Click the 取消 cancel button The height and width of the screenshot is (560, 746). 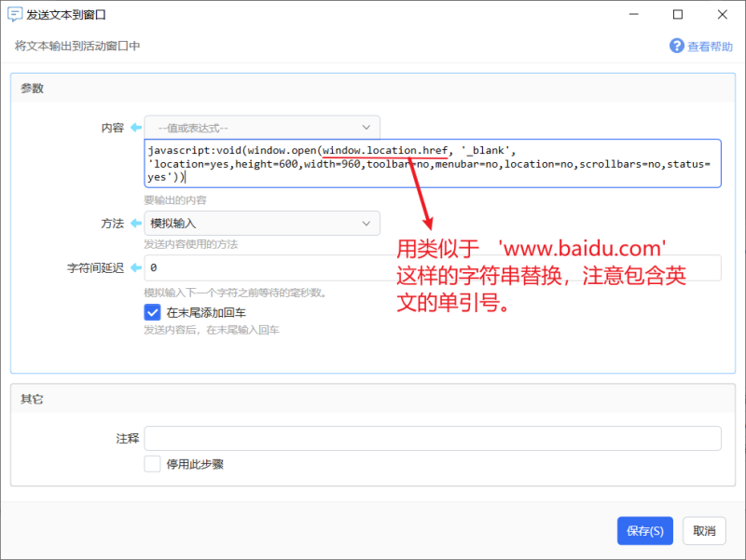704,530
